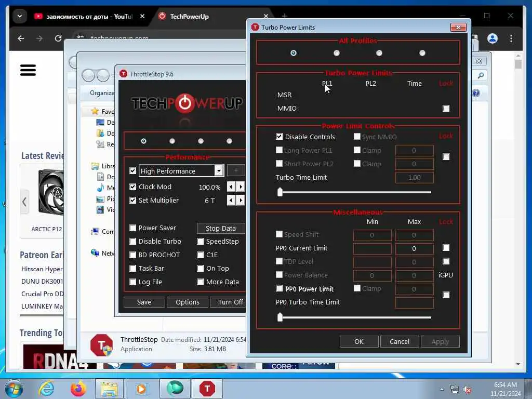Enable PP0 Power Limit checkbox
The image size is (532, 399).
(x=279, y=288)
